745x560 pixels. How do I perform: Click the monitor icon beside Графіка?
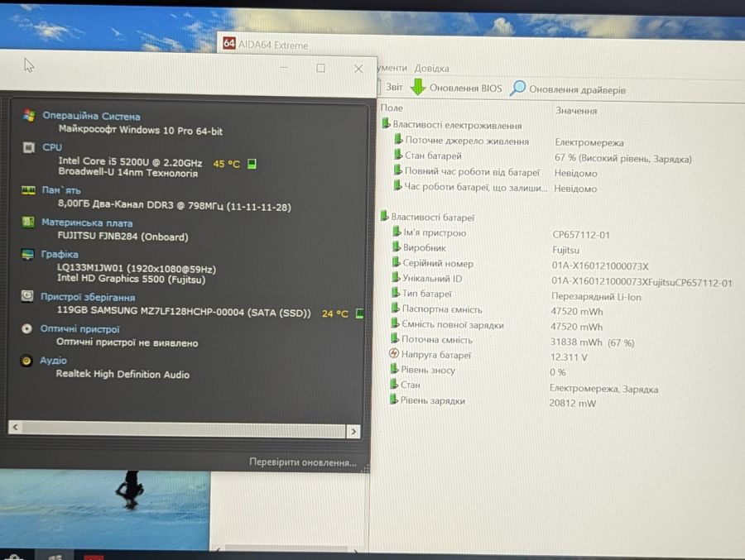click(x=27, y=254)
